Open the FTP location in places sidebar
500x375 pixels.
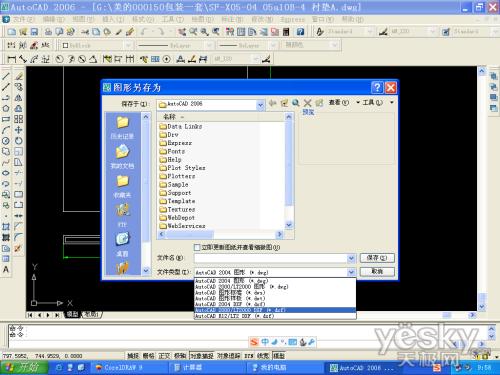122,215
